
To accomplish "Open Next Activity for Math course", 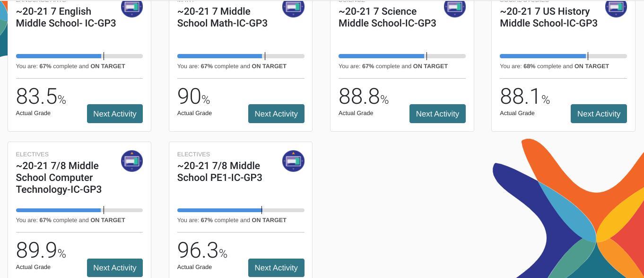I will click(276, 114).
